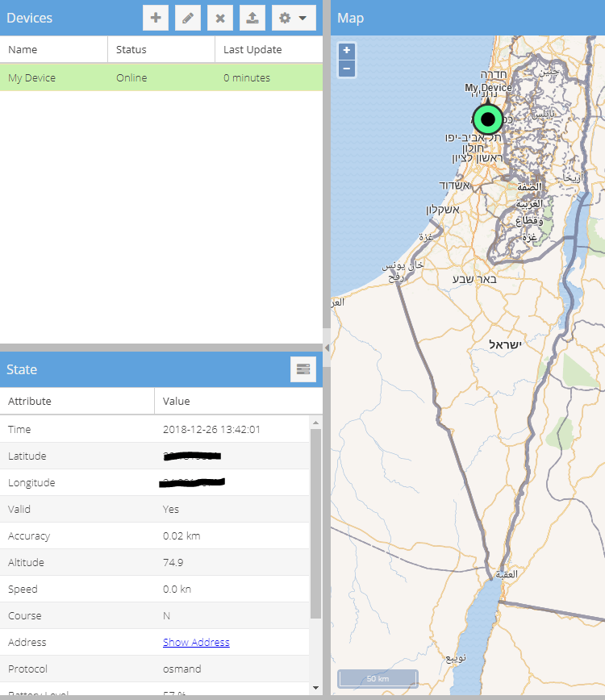The height and width of the screenshot is (700, 605).
Task: Select the Speed value 0.0 kn
Action: [x=177, y=589]
